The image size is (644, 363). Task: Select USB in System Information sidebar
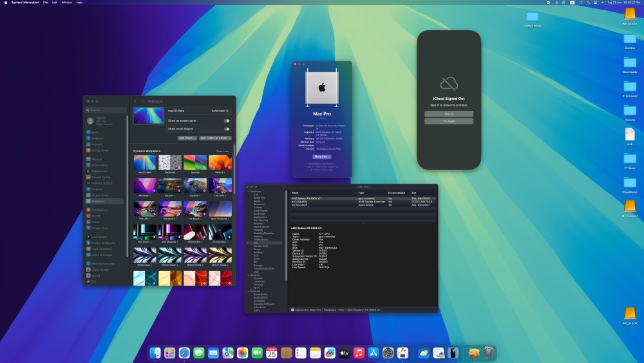(256, 271)
